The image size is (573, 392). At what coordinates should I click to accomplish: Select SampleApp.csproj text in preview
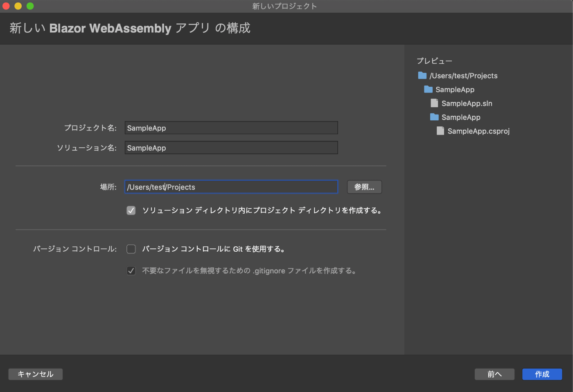[478, 131]
